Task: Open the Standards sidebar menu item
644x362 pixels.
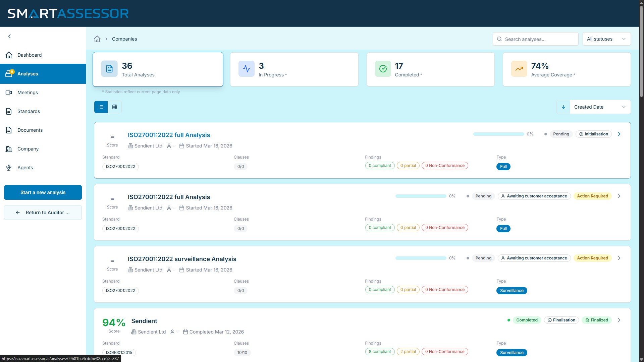Action: (x=29, y=111)
